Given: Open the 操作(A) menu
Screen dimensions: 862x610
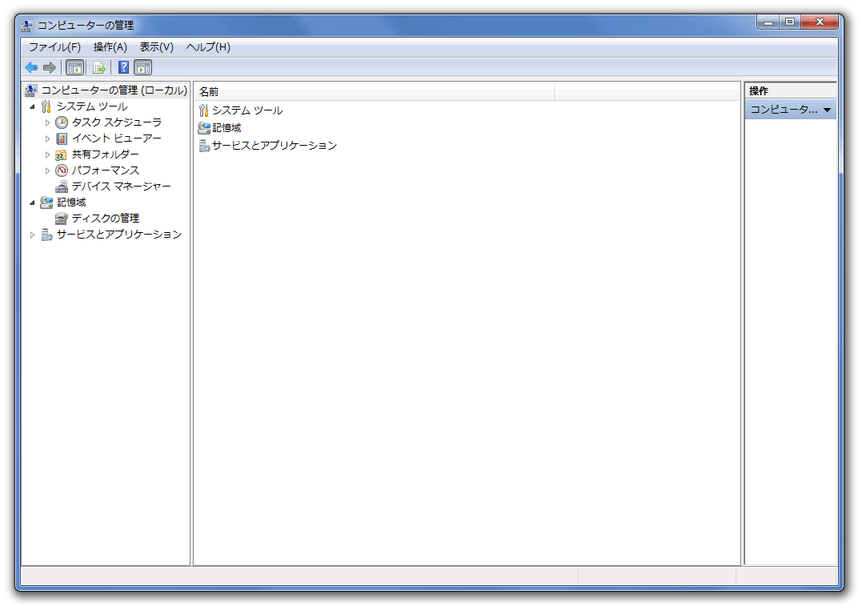Looking at the screenshot, I should point(110,47).
